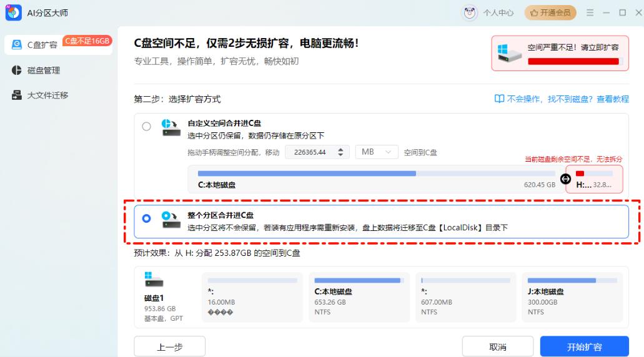This screenshot has width=644, height=357.
Task: Click the 大文件迁移 sidebar icon
Action: 16,95
